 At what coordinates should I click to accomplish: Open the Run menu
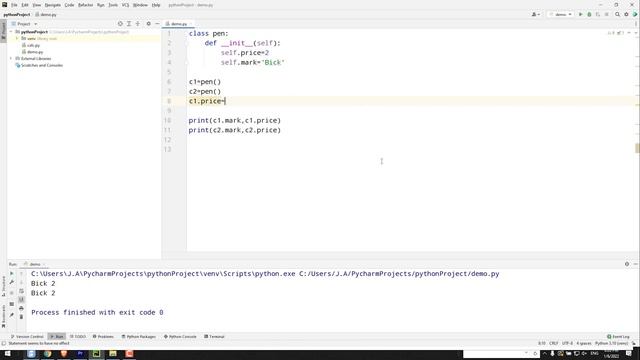[x=100, y=5]
